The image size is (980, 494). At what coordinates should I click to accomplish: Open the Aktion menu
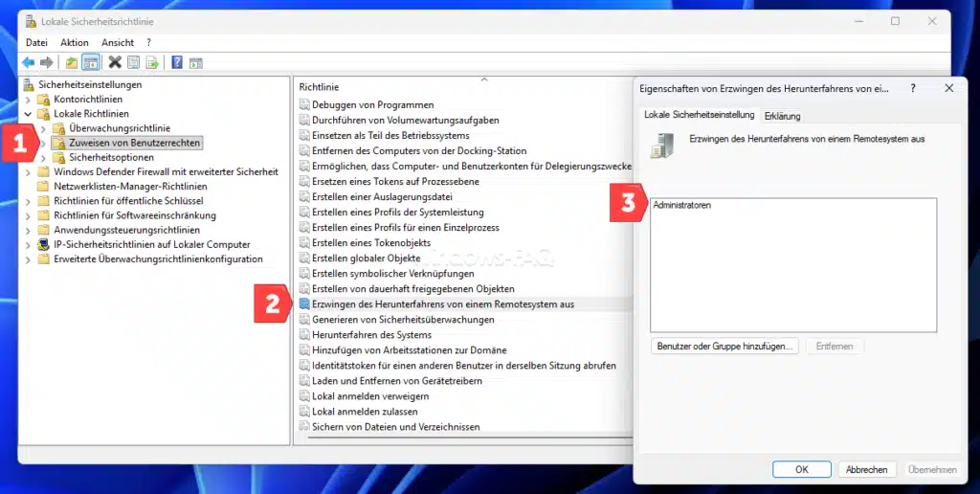[x=75, y=42]
